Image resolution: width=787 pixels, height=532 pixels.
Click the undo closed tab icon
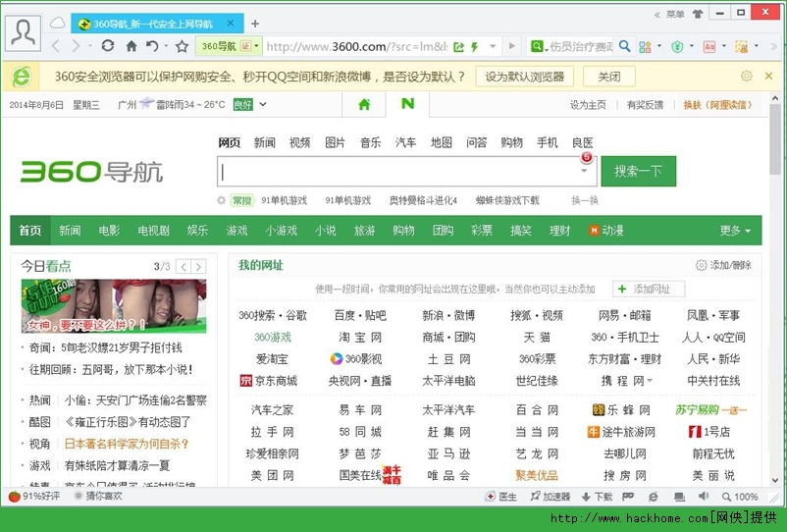(x=152, y=46)
